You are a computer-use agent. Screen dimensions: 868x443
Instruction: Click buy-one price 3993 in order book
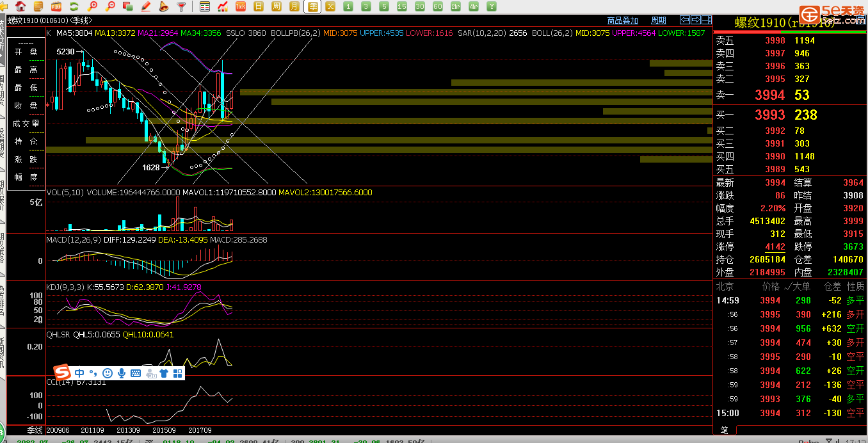click(770, 115)
